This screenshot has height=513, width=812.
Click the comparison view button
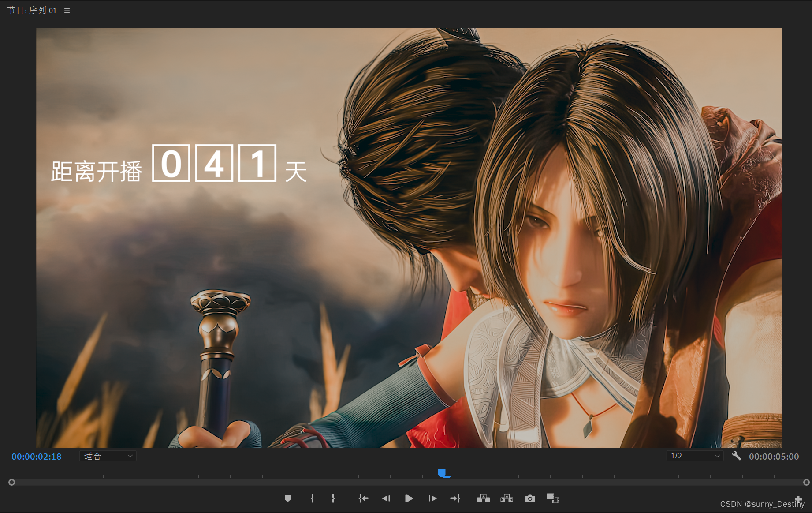click(553, 498)
